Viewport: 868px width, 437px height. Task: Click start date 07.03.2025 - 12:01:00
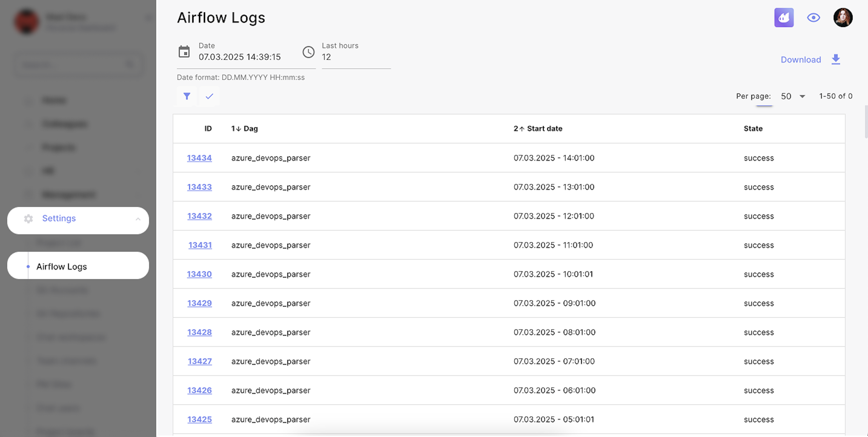pos(554,216)
